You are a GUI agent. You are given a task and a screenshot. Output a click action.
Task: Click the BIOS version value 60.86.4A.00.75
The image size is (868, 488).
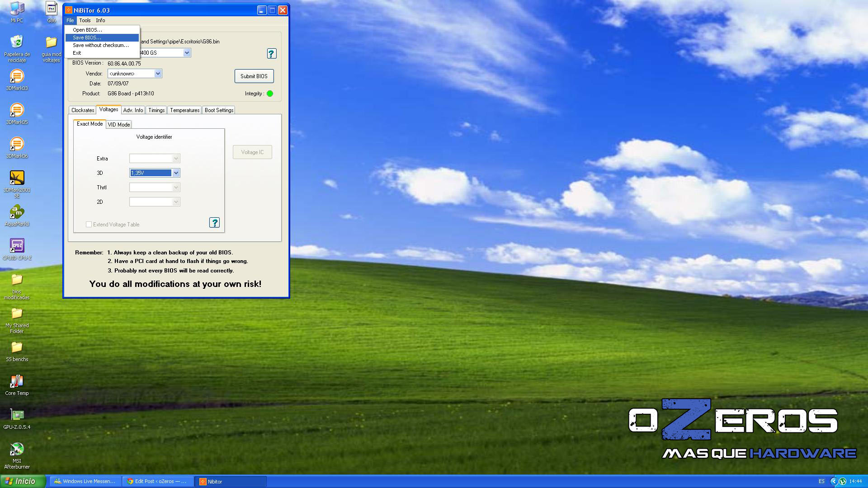[124, 64]
